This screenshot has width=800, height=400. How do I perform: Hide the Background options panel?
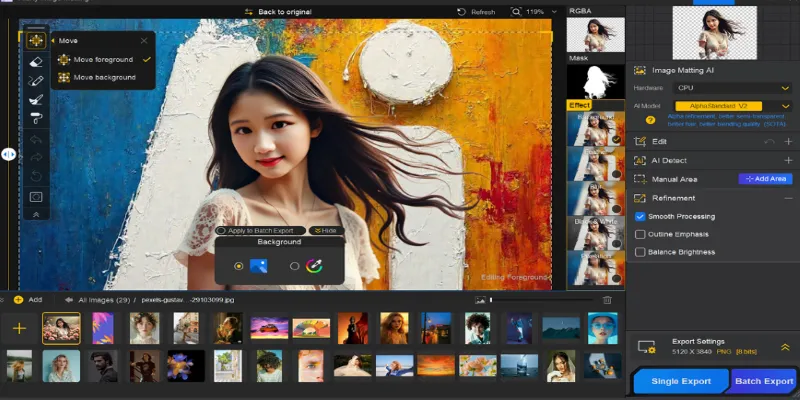[x=326, y=231]
